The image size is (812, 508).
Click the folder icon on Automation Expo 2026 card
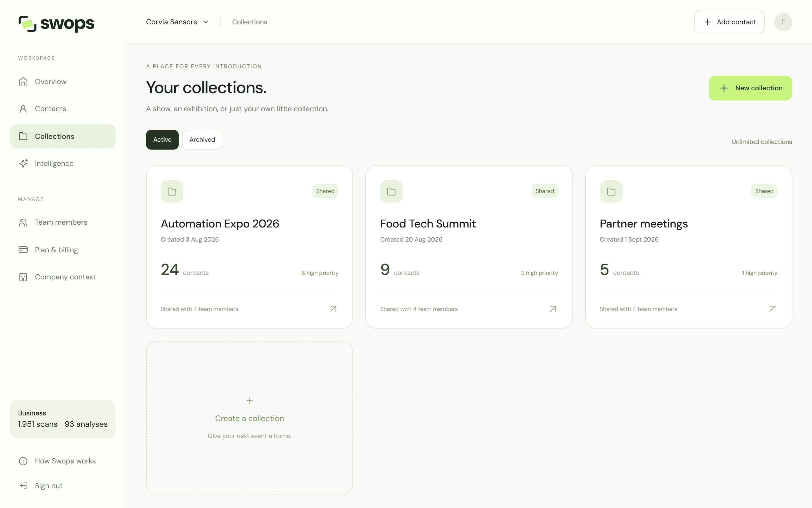[x=172, y=192]
